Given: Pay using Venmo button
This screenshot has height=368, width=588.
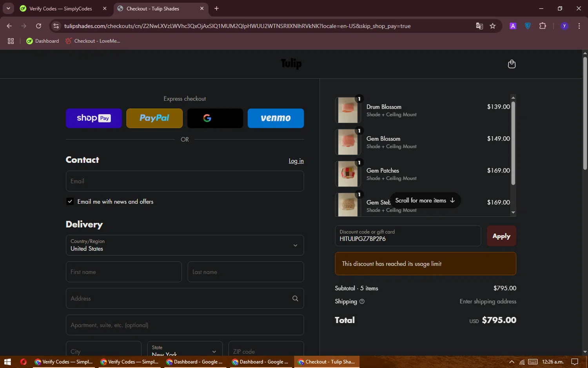Looking at the screenshot, I should 276,118.
